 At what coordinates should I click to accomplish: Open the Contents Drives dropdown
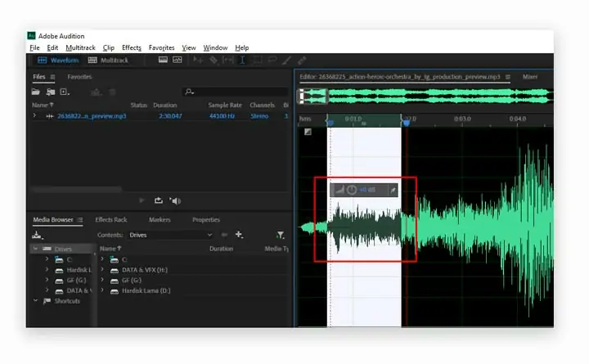coord(170,235)
